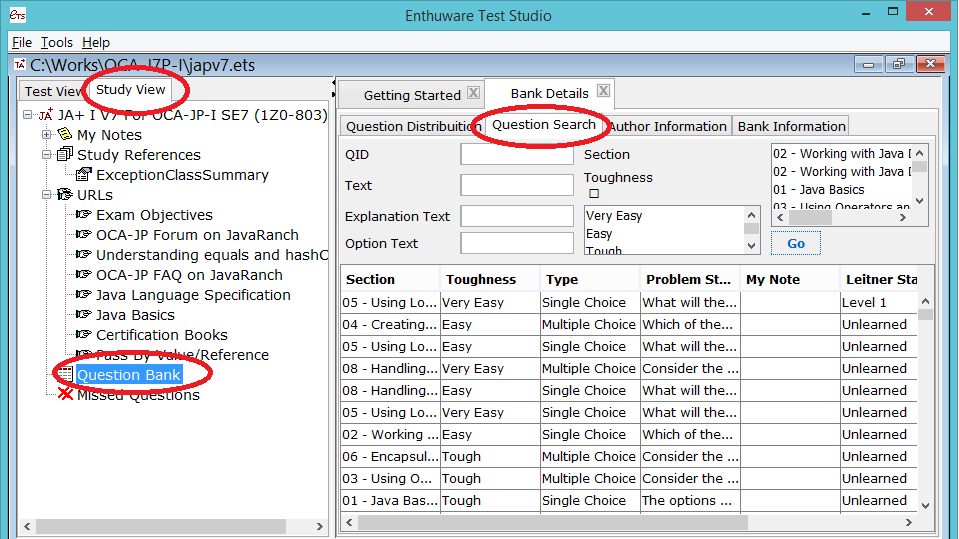Click the tree panel horizontal scrollbar thumb
Screen dimensions: 959x539
click(x=160, y=526)
